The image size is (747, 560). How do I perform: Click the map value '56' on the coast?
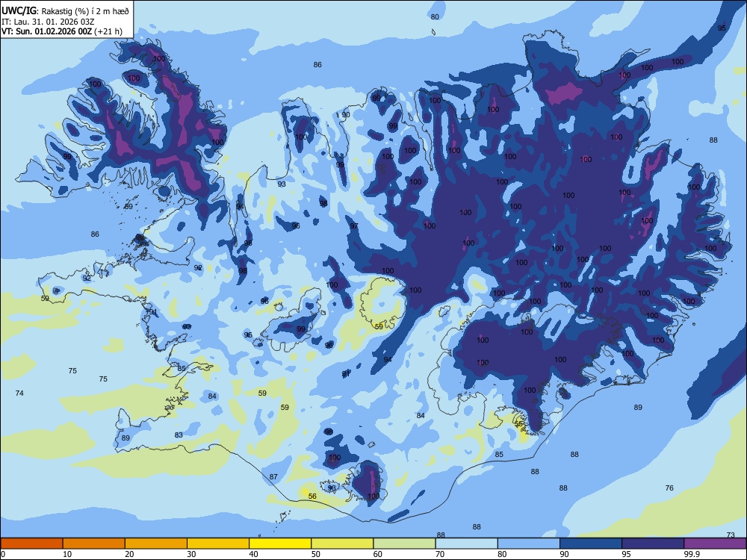pos(312,496)
